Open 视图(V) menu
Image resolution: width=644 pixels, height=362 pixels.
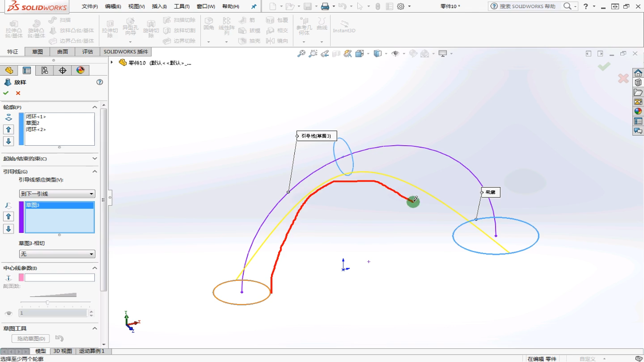(136, 7)
